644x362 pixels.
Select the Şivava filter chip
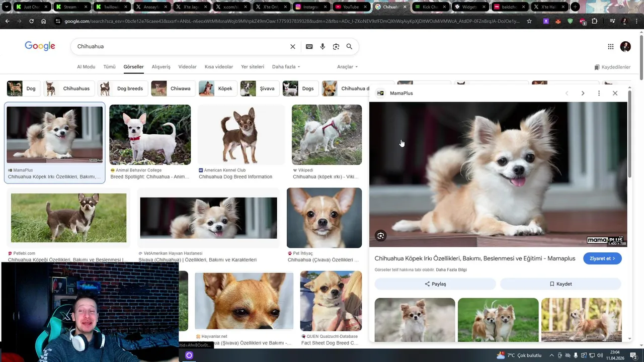(x=259, y=88)
